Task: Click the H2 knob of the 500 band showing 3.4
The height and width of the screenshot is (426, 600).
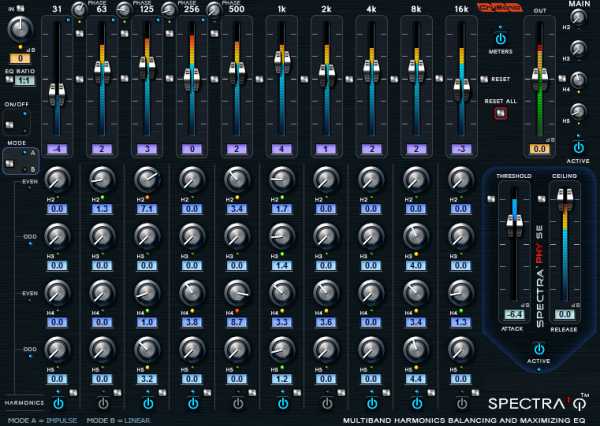Action: (x=237, y=180)
